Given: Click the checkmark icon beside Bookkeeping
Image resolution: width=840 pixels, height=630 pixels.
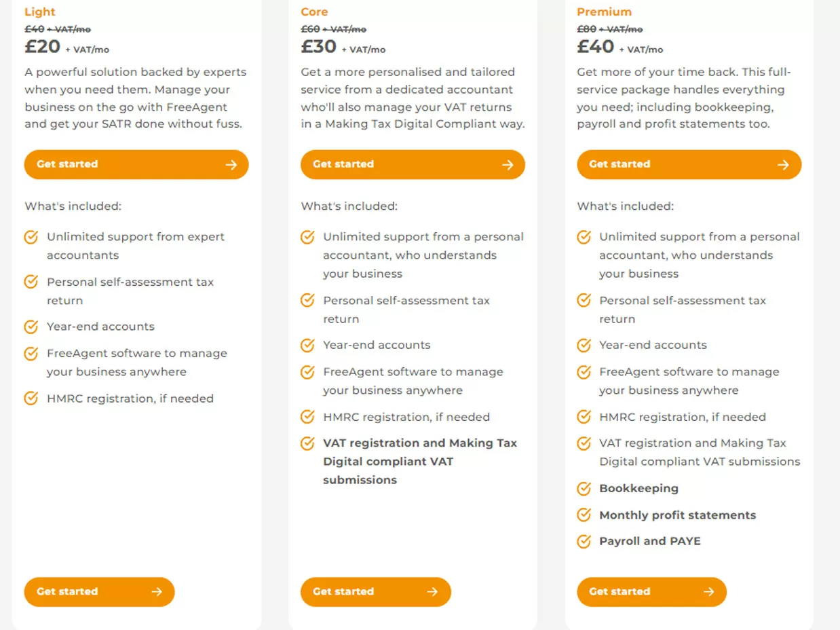Looking at the screenshot, I should tap(584, 488).
